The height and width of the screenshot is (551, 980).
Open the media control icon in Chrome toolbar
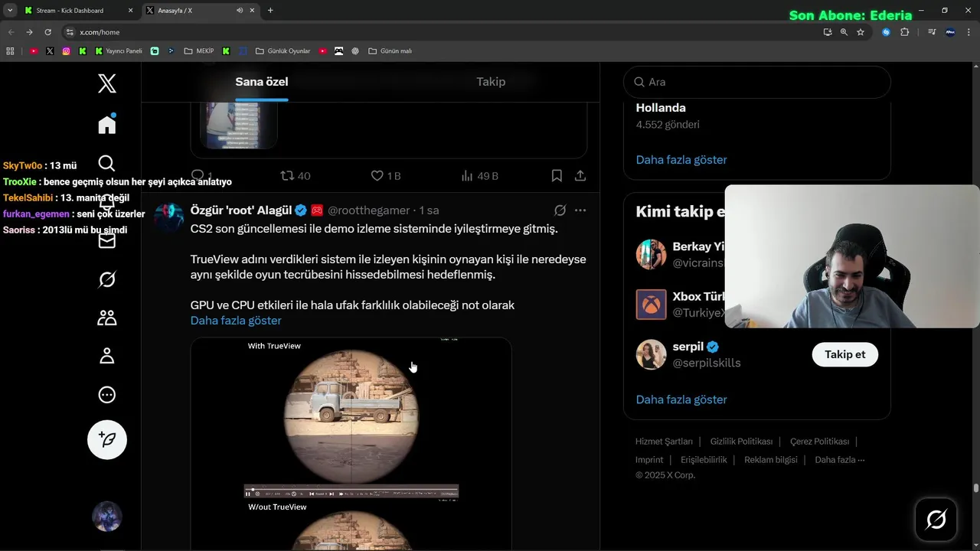coord(932,32)
